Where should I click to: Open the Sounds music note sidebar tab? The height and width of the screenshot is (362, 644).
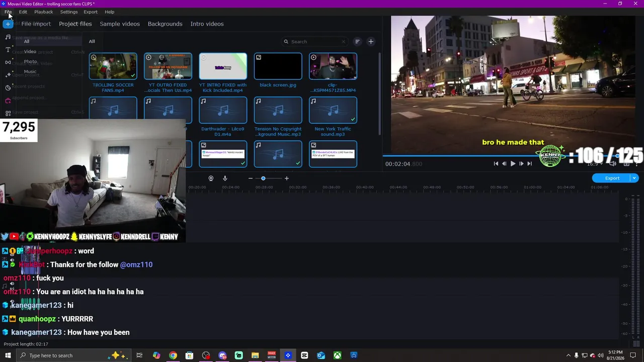coord(8,37)
